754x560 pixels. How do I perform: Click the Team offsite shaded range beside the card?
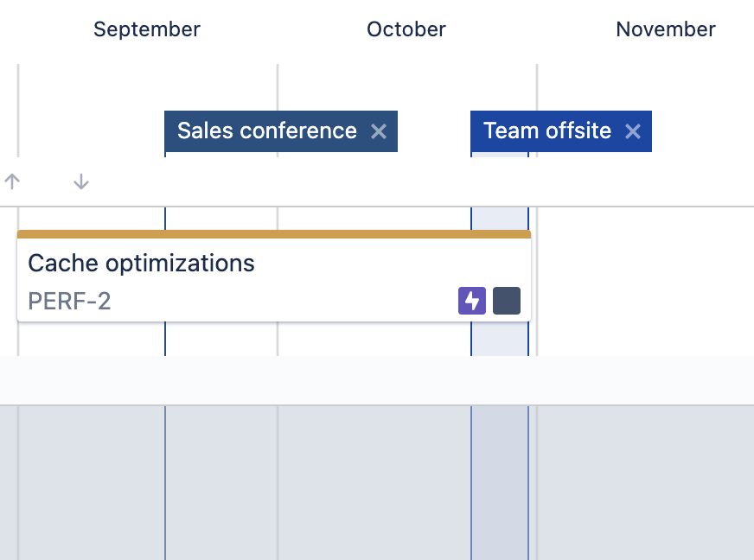coord(500,339)
